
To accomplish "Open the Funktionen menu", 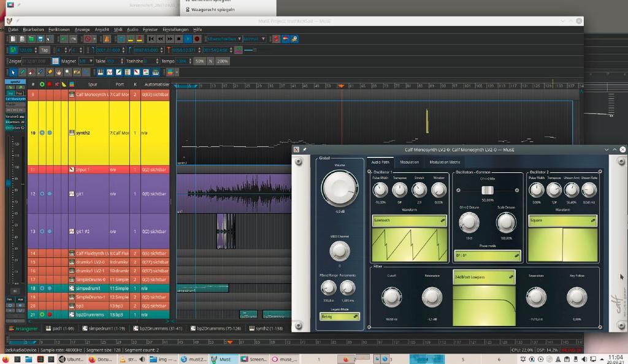I will (x=59, y=29).
